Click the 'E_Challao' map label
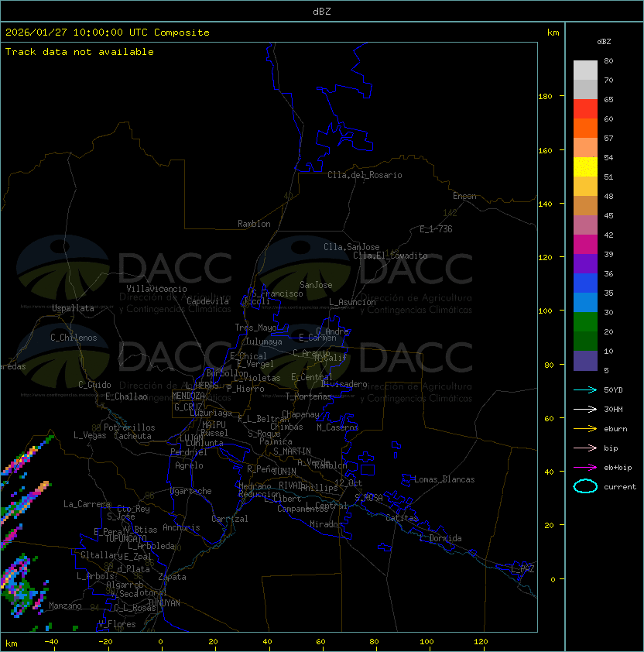Image resolution: width=644 pixels, height=652 pixels. point(126,396)
